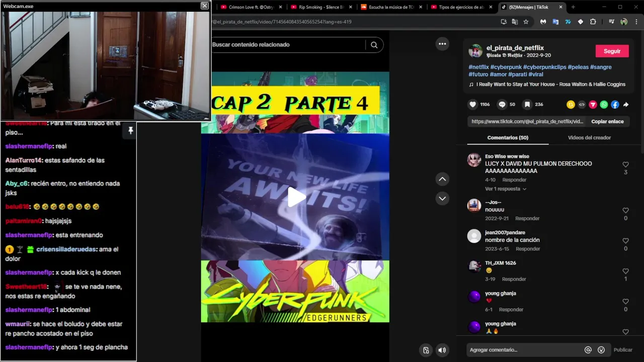Toggle video volume speaker icon
644x362 pixels.
pos(442,350)
